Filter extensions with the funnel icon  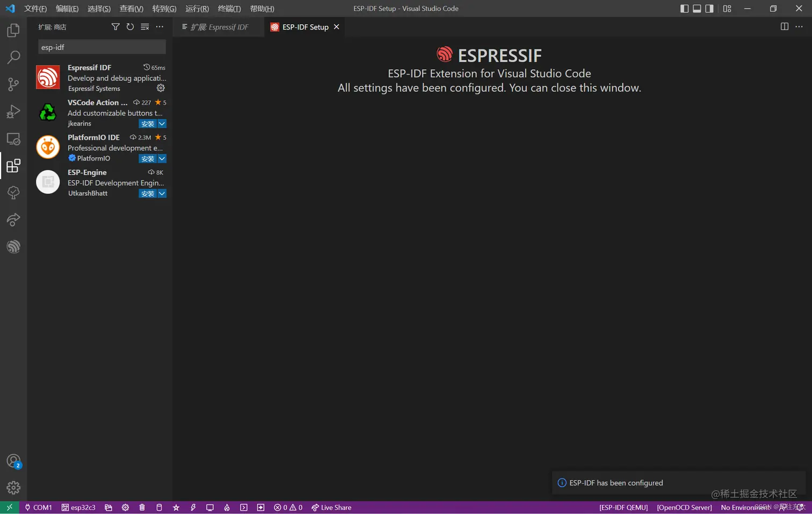(x=115, y=27)
